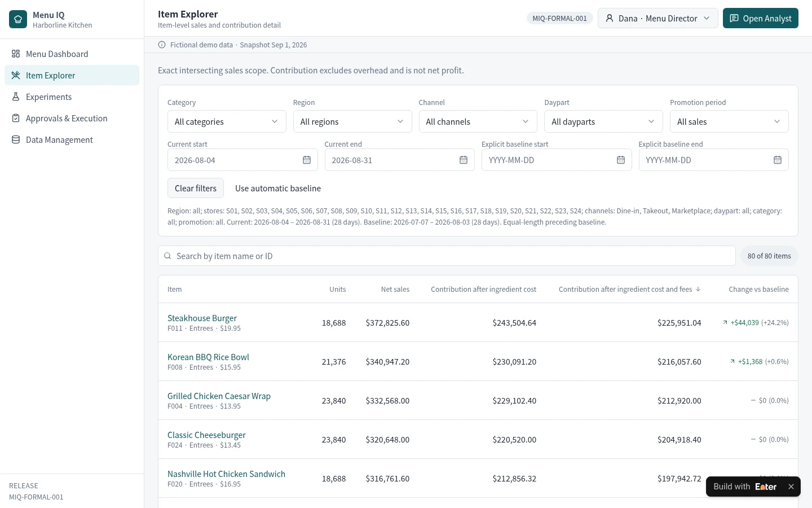Screen dimensions: 812x508
Task: Open calendar for Explicit baseline end
Action: pyautogui.click(x=778, y=160)
